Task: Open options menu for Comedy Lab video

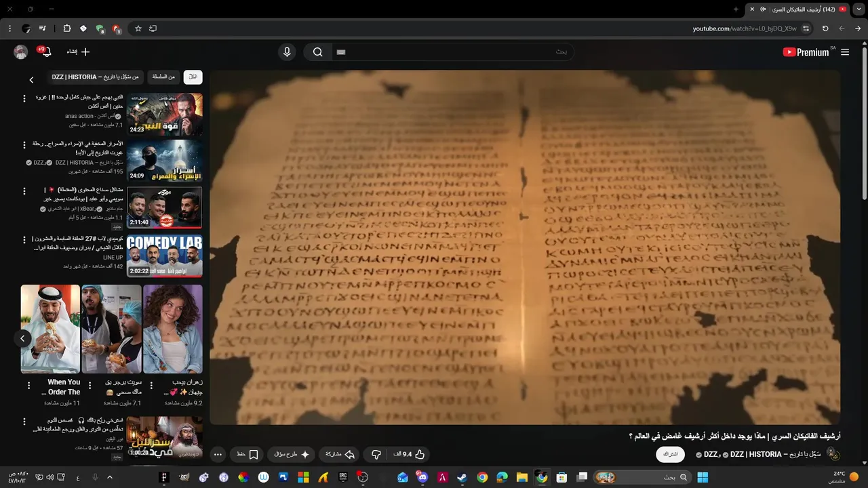Action: tap(24, 240)
